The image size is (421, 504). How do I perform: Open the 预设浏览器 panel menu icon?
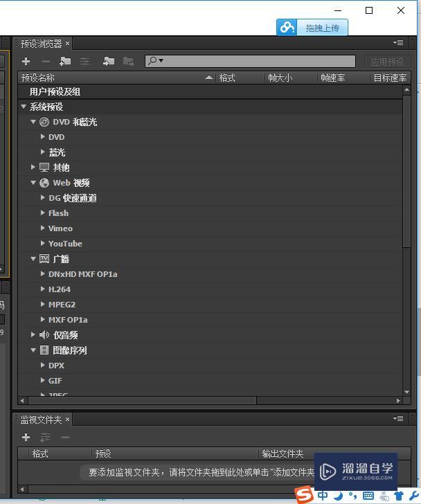398,42
